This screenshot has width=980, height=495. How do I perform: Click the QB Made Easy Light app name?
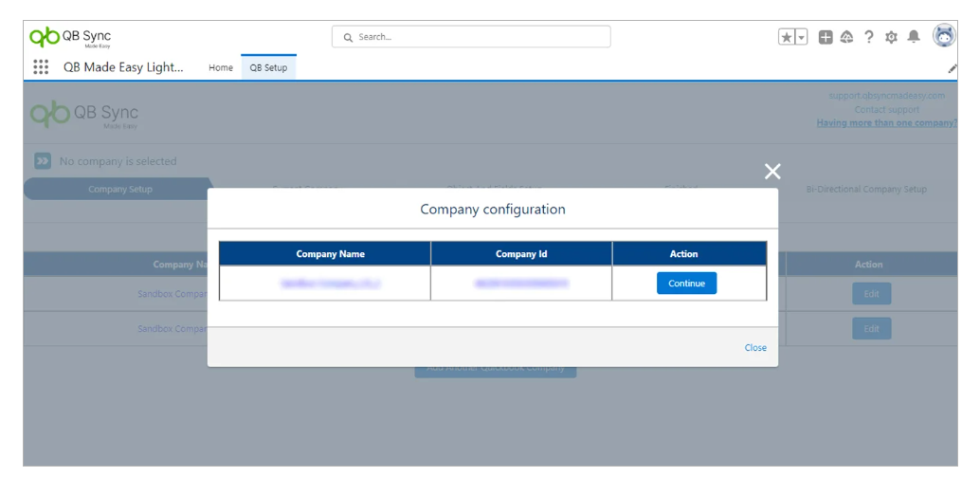pos(123,67)
